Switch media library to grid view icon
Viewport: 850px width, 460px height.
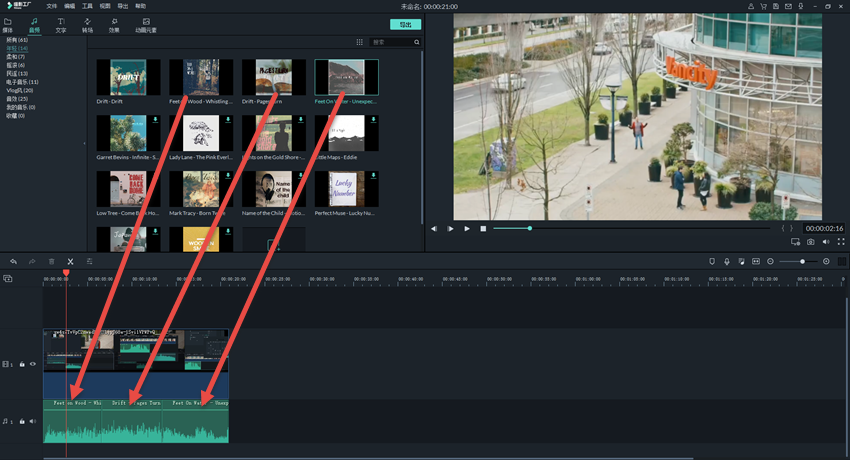360,42
